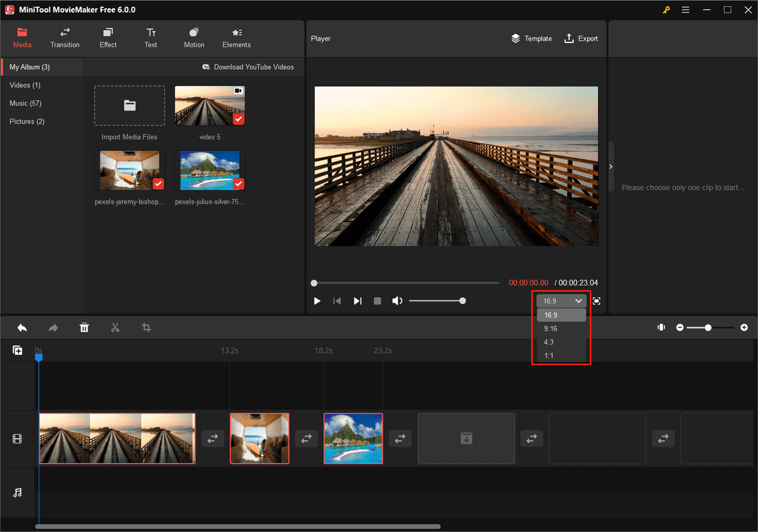Viewport: 758px width, 532px height.
Task: Select My Album (3) category
Action: pyautogui.click(x=42, y=66)
